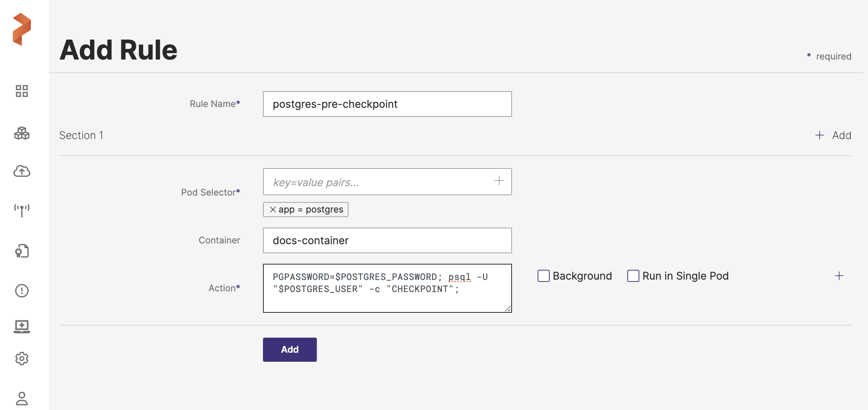Open the alerts exclamation circle icon
Screen dimensions: 868x410
click(x=22, y=291)
